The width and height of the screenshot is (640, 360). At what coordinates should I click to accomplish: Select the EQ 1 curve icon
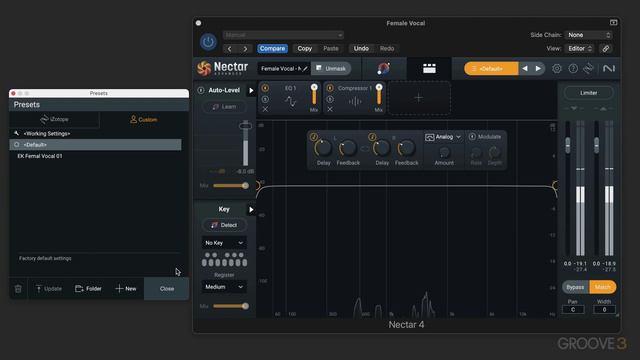(x=291, y=101)
